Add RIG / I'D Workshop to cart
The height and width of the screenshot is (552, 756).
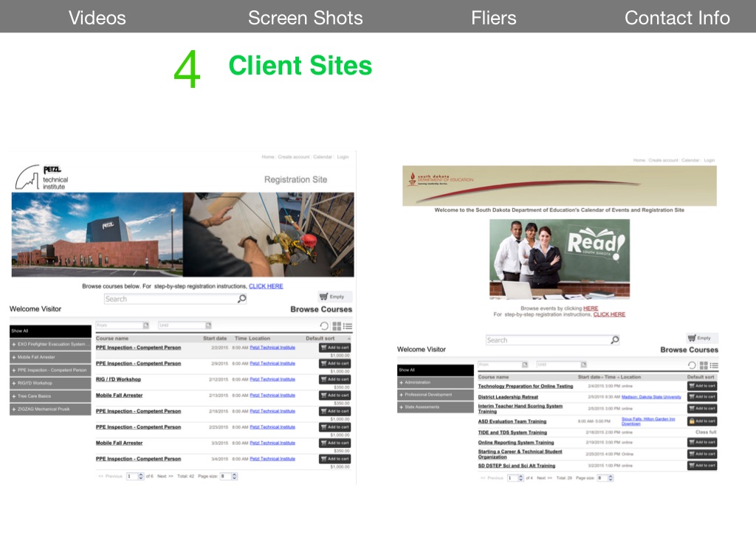click(334, 379)
